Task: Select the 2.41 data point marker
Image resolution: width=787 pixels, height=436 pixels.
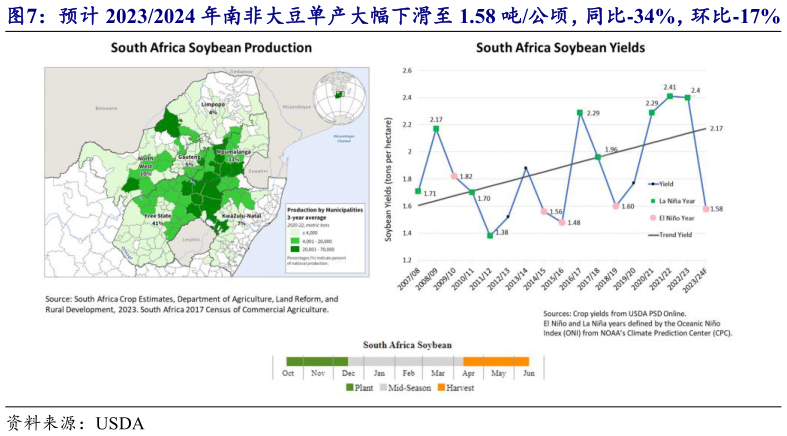Action: point(670,96)
